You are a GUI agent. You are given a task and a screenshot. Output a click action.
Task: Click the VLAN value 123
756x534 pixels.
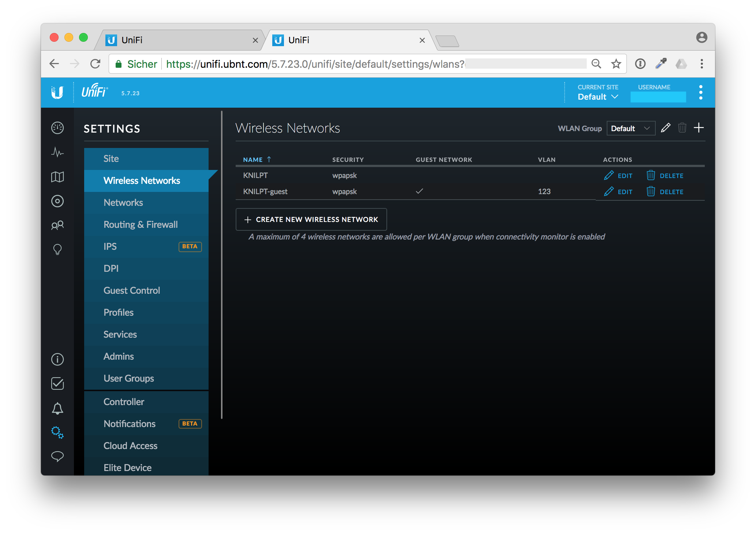coord(544,192)
